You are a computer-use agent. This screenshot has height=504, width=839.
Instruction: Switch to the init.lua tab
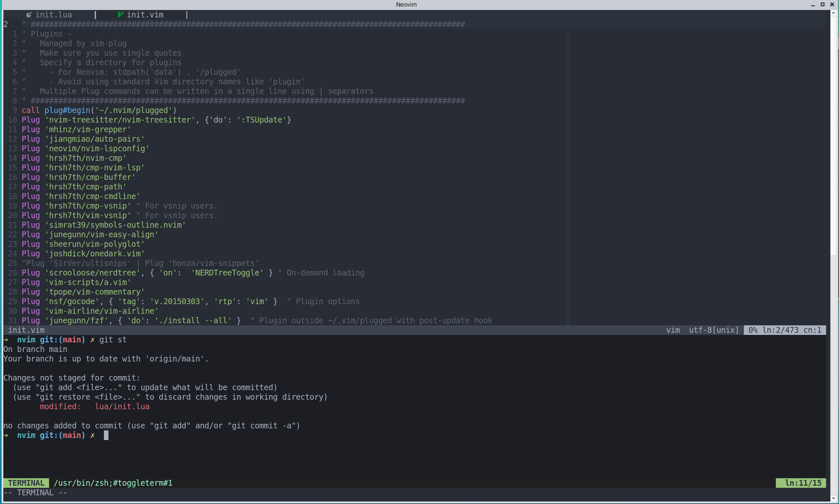(x=53, y=15)
